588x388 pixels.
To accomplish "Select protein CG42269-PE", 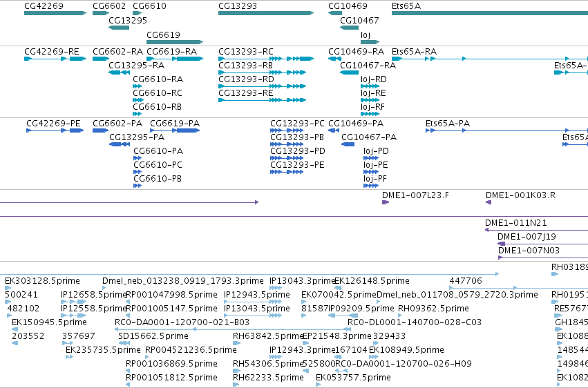I will 55,130.
